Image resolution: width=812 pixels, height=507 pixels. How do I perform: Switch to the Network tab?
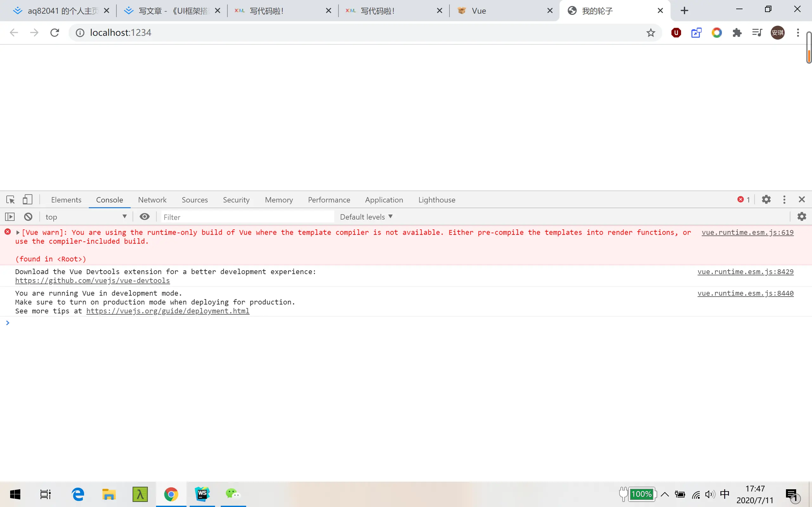tap(152, 200)
